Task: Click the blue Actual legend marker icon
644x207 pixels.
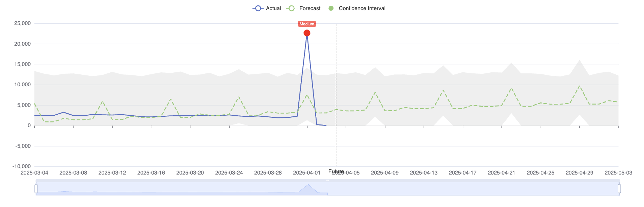Action: (257, 8)
